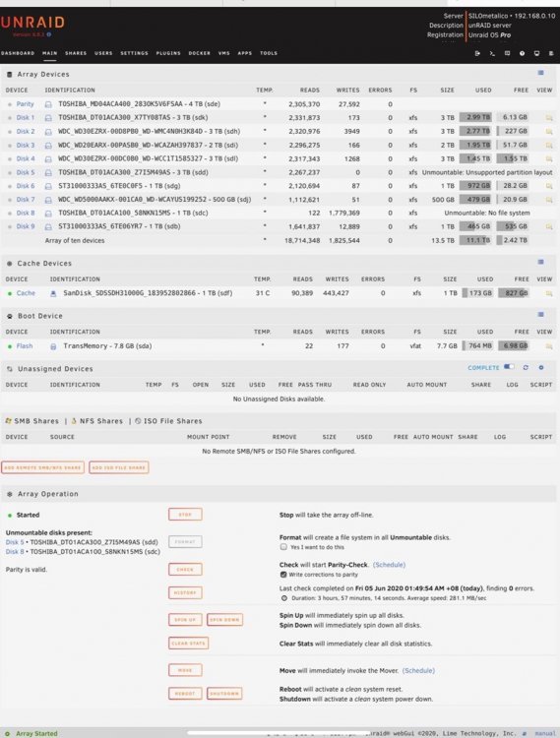Image resolution: width=560 pixels, height=738 pixels.
Task: Toggle Boot Device view icon in header
Action: click(x=540, y=315)
